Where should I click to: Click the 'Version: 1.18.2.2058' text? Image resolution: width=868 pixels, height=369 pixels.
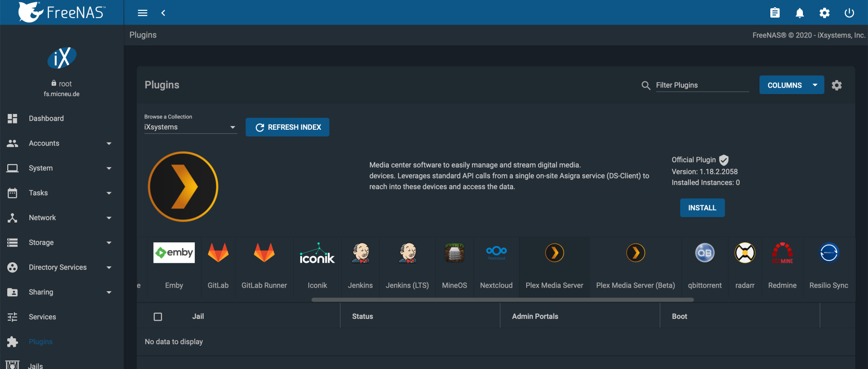coord(704,172)
